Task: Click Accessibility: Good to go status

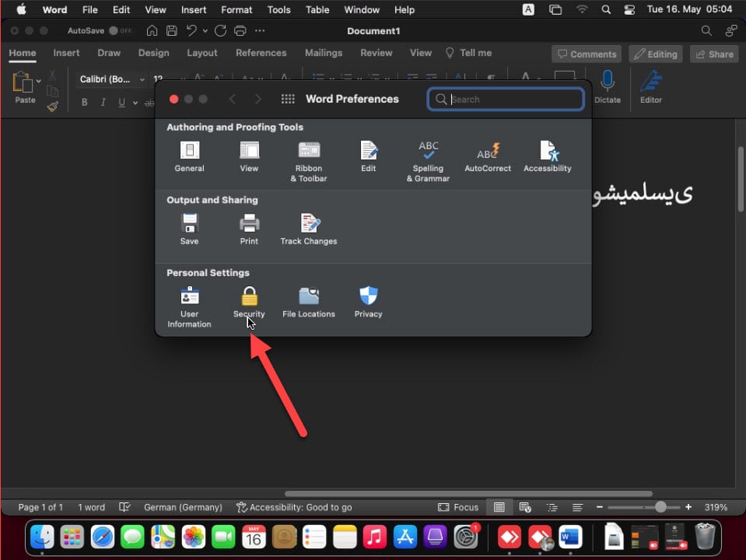Action: (x=295, y=507)
